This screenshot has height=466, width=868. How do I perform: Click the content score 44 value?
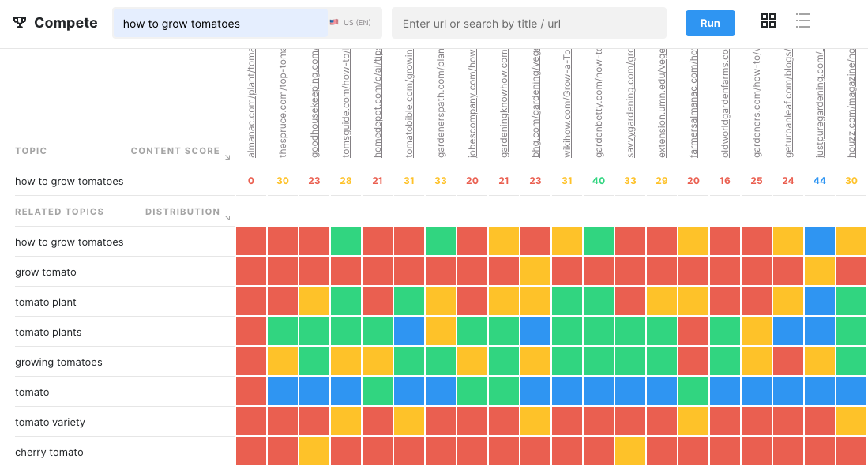click(x=820, y=180)
